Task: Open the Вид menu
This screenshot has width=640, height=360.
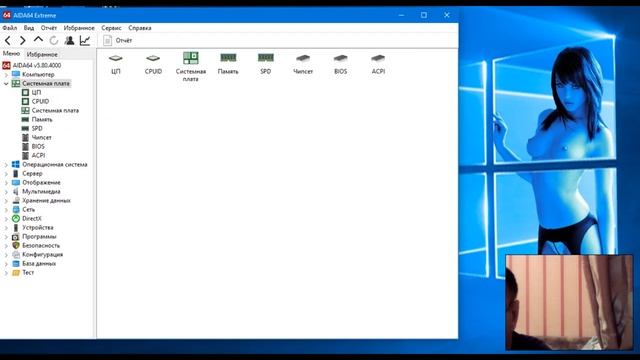Action: [x=29, y=28]
